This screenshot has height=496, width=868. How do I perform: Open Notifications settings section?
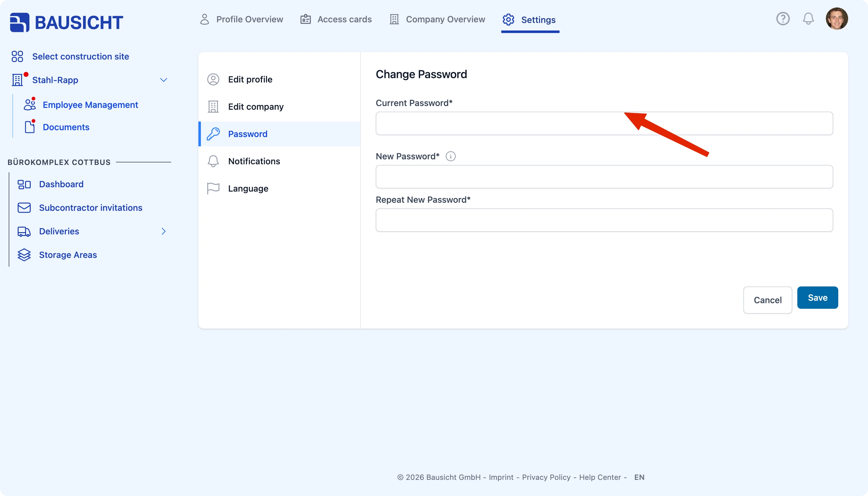[x=279, y=161]
